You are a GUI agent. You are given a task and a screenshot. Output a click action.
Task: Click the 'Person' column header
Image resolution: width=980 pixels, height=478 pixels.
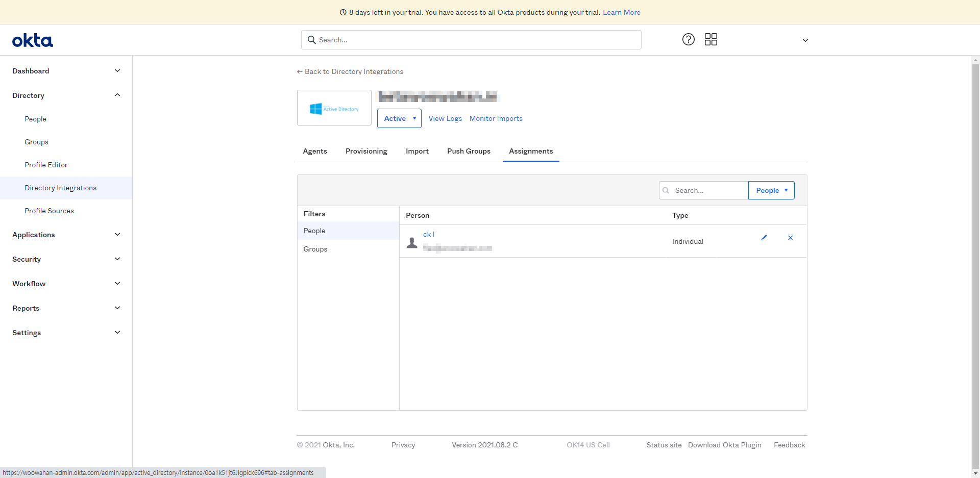pyautogui.click(x=418, y=215)
